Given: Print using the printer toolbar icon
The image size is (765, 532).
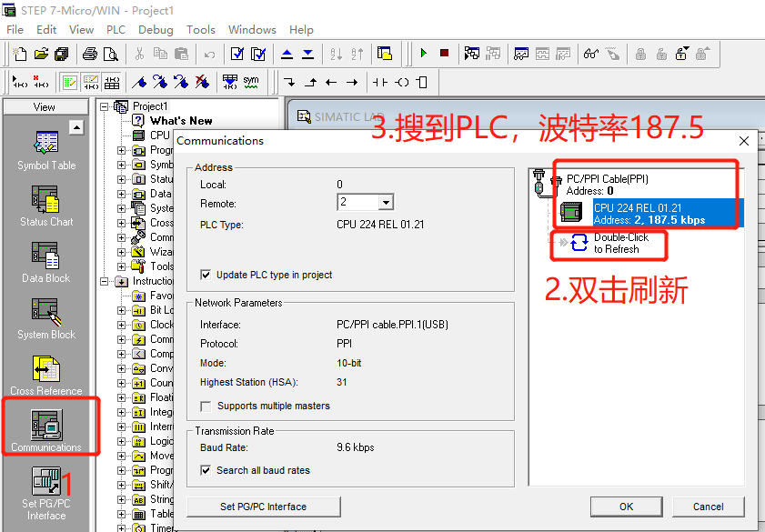Looking at the screenshot, I should pyautogui.click(x=90, y=54).
